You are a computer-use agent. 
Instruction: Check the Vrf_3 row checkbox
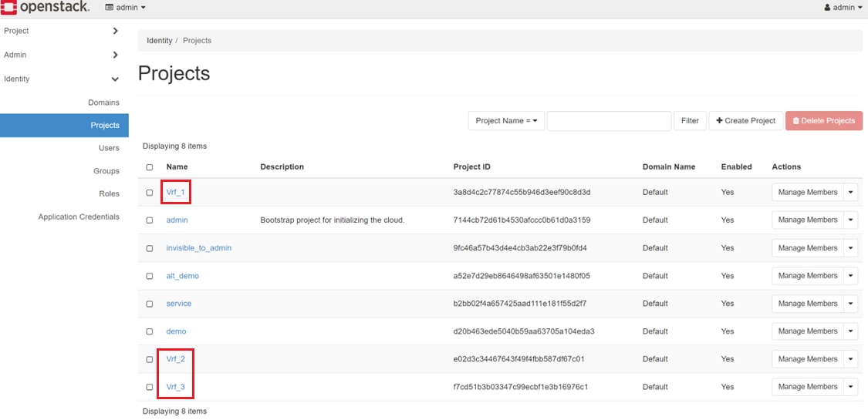pos(150,388)
